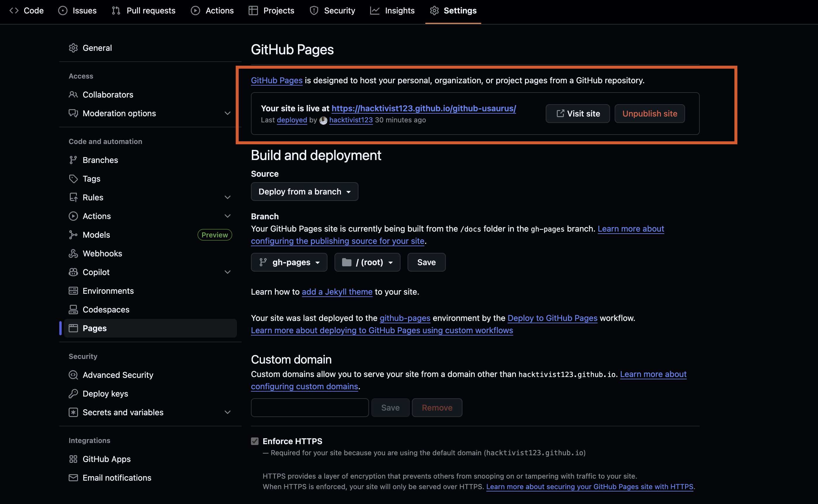
Task: Open the github-pages environment link
Action: (405, 318)
